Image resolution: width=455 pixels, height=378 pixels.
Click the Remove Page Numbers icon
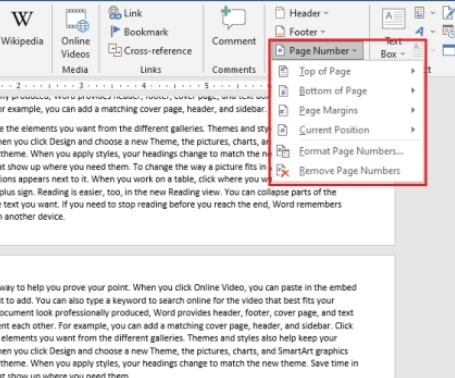pyautogui.click(x=283, y=171)
